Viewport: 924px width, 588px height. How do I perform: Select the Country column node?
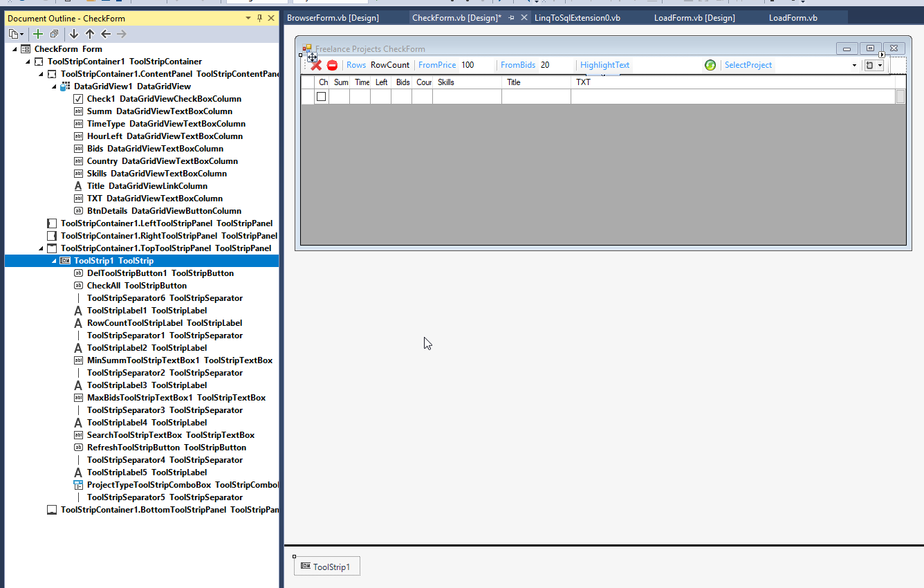(x=163, y=161)
